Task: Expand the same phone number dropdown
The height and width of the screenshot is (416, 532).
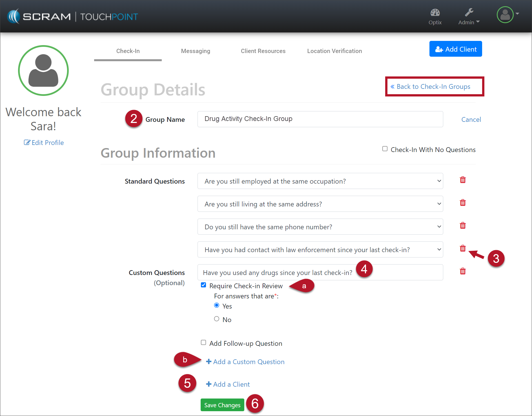Action: [x=320, y=227]
